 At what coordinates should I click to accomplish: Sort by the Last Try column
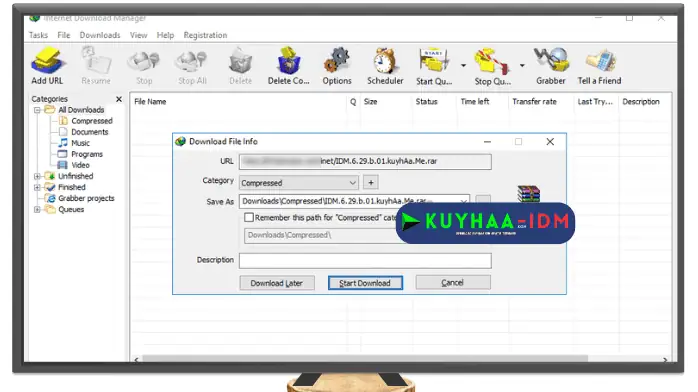tap(596, 102)
